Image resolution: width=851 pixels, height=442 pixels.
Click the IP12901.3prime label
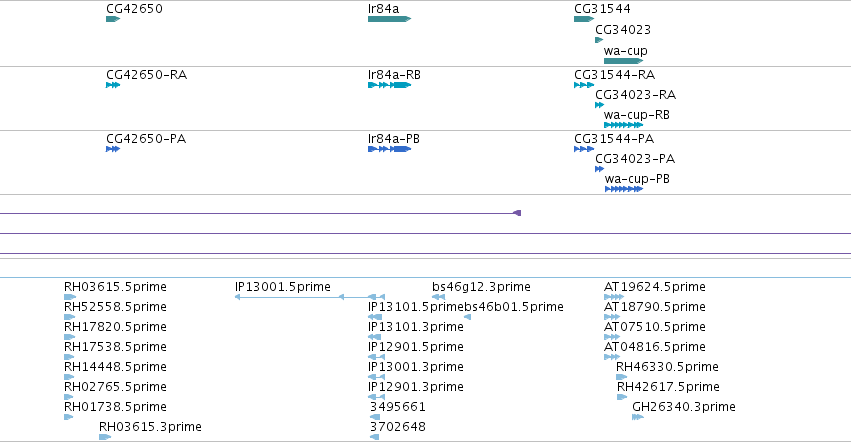click(x=416, y=387)
